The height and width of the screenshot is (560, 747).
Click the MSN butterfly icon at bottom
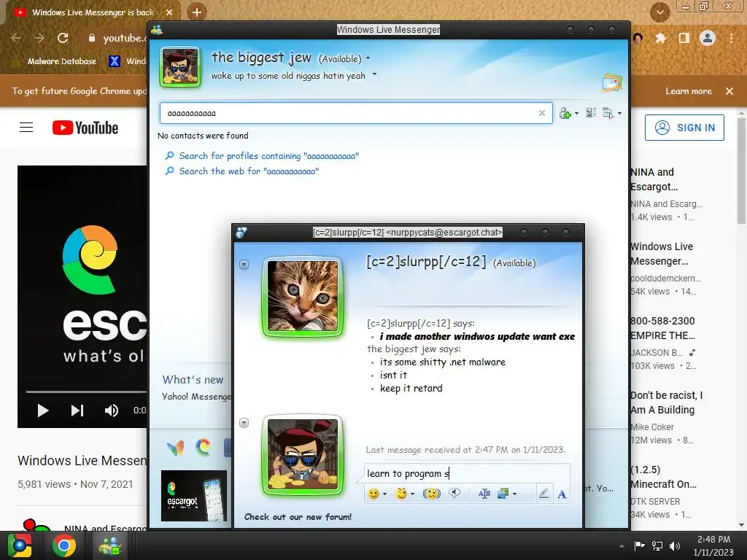[175, 448]
